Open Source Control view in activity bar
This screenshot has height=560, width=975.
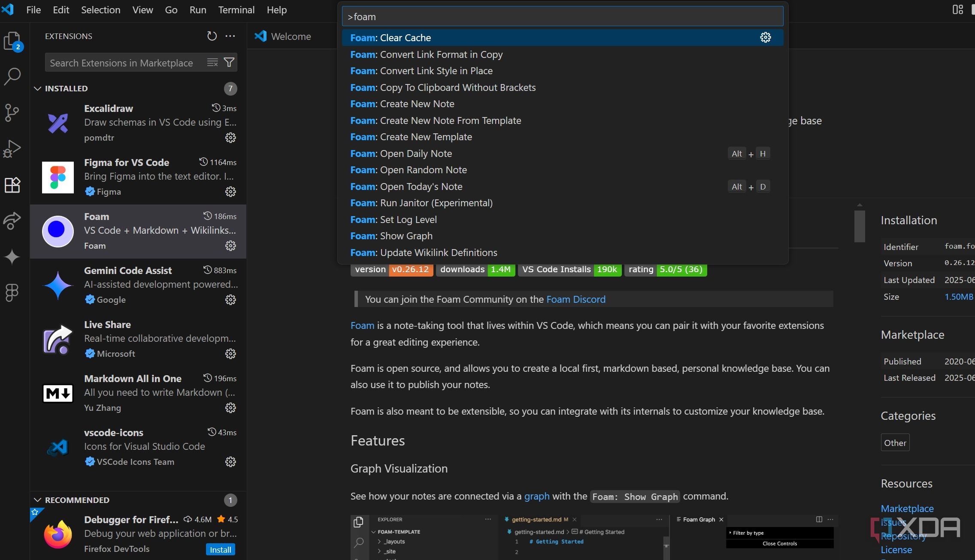click(x=12, y=113)
